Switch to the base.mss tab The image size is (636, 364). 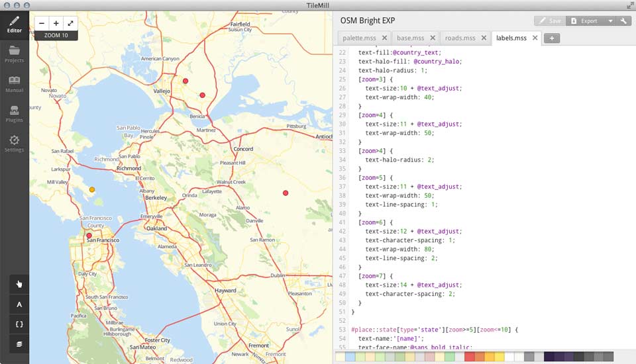click(x=411, y=38)
